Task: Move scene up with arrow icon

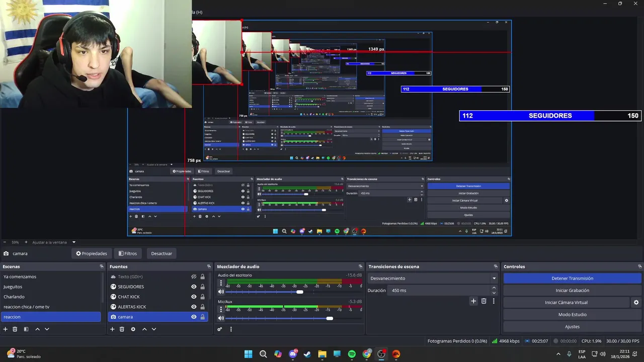Action: tap(37, 329)
